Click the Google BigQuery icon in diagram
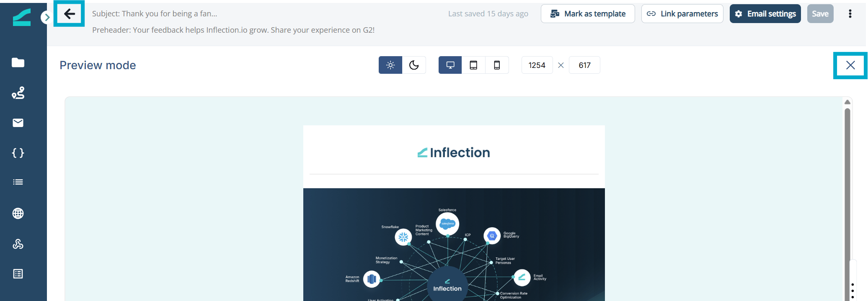The height and width of the screenshot is (301, 868). (x=492, y=236)
